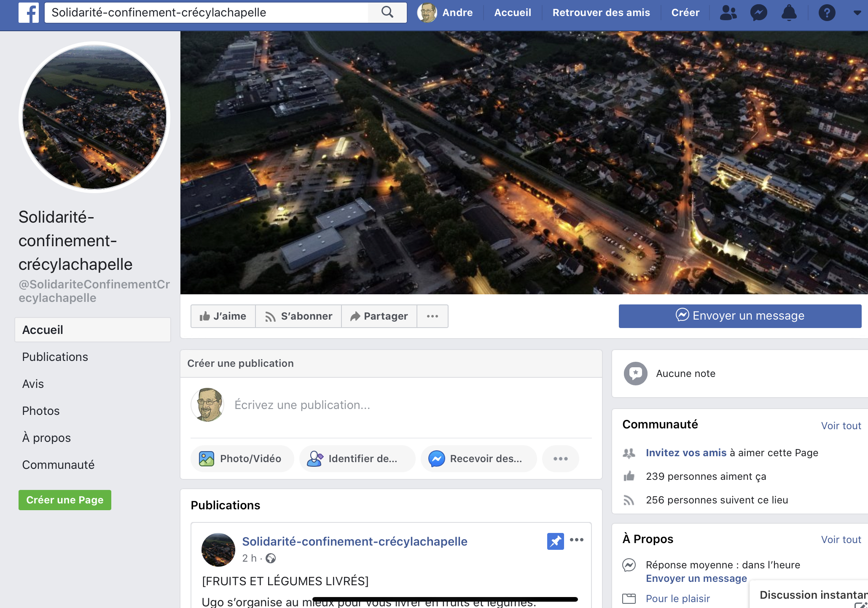Open pinned post options ellipsis
868x608 pixels.
pyautogui.click(x=576, y=540)
